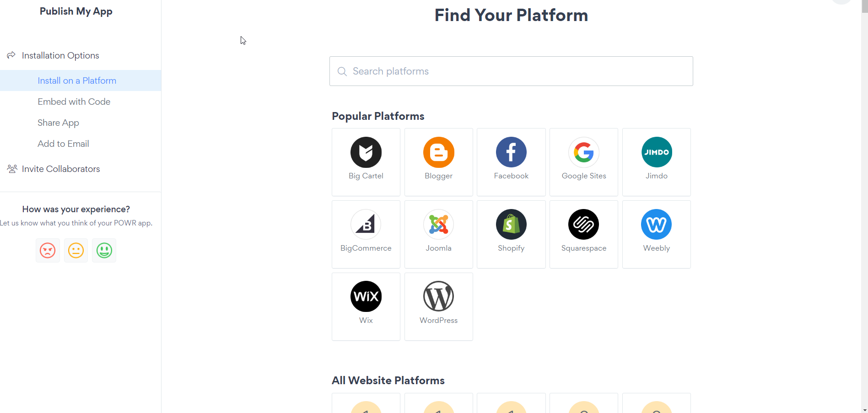Open Invite Collaborators in the sidebar
The width and height of the screenshot is (868, 413).
pos(61,169)
